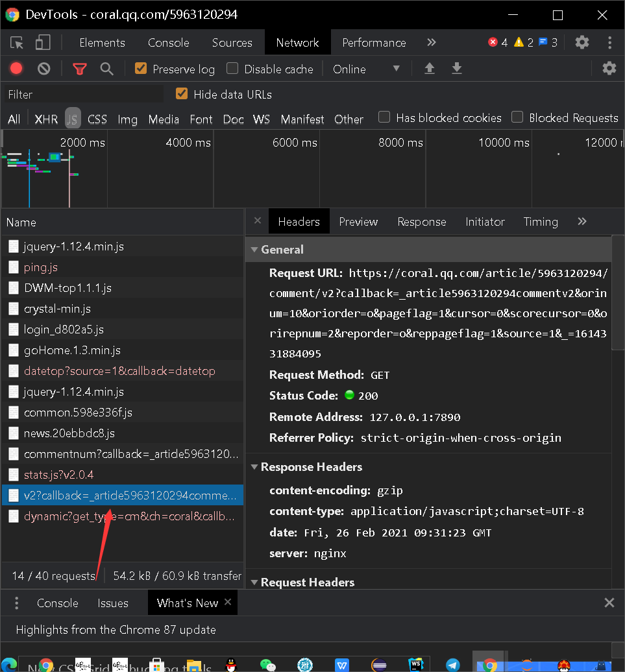Open the Initiator tab
Viewport: 625px width, 672px height.
[x=485, y=222]
